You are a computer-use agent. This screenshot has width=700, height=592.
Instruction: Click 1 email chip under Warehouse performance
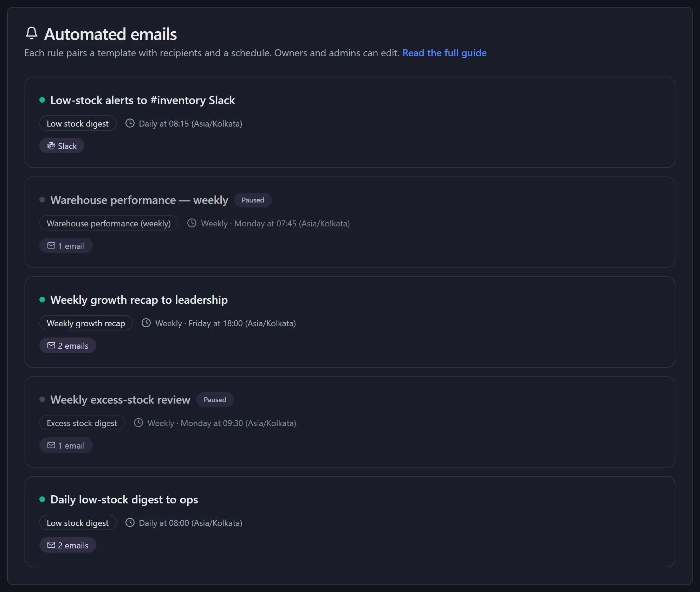point(66,246)
